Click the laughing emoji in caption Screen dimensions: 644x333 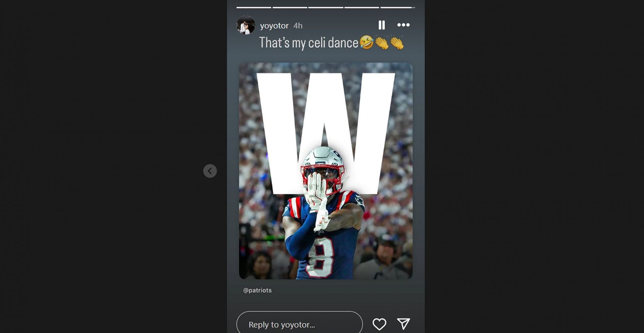[366, 43]
